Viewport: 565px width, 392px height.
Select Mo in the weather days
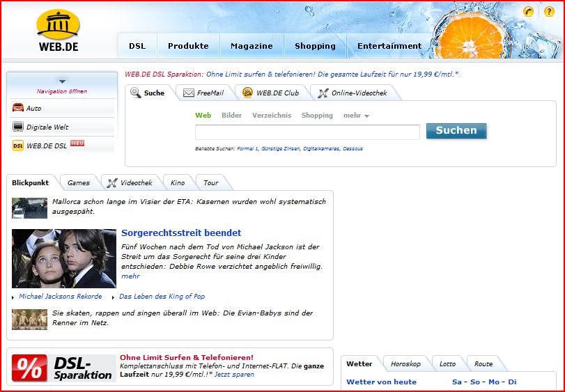[494, 382]
